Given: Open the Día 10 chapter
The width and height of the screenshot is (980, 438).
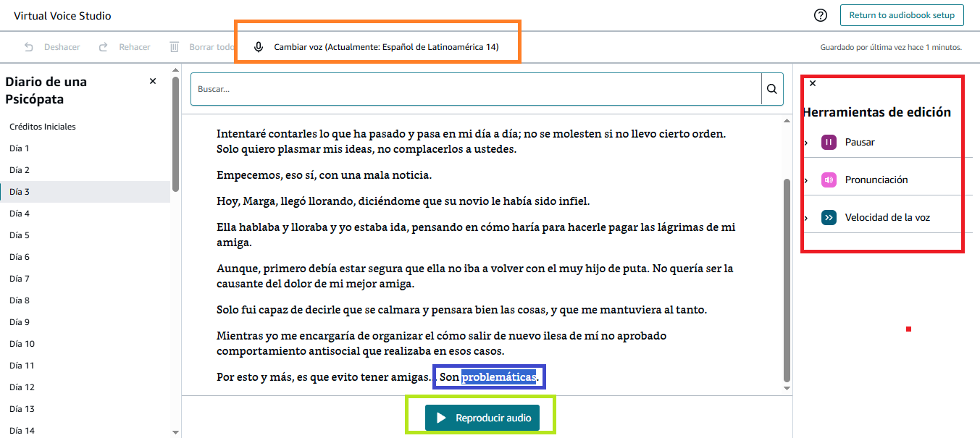Looking at the screenshot, I should coord(22,344).
